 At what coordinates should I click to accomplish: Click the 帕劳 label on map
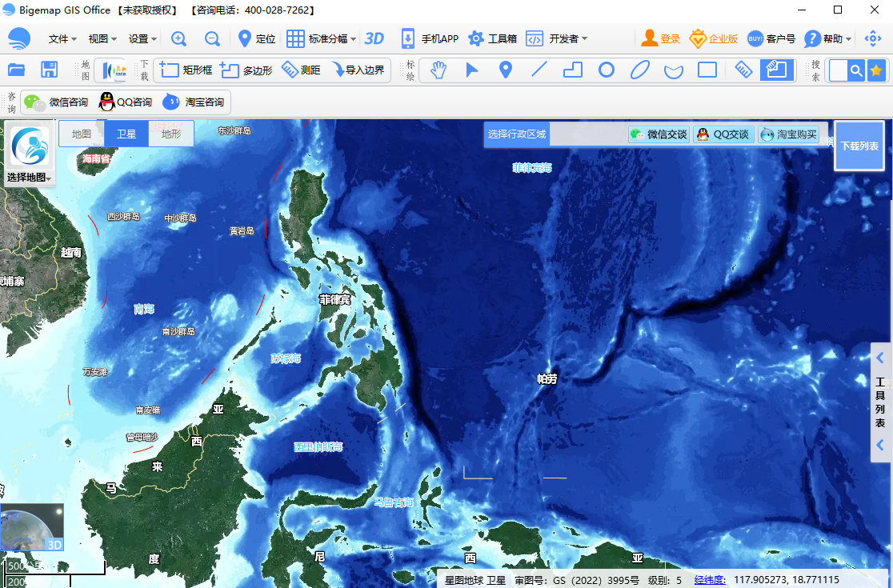[x=547, y=378]
